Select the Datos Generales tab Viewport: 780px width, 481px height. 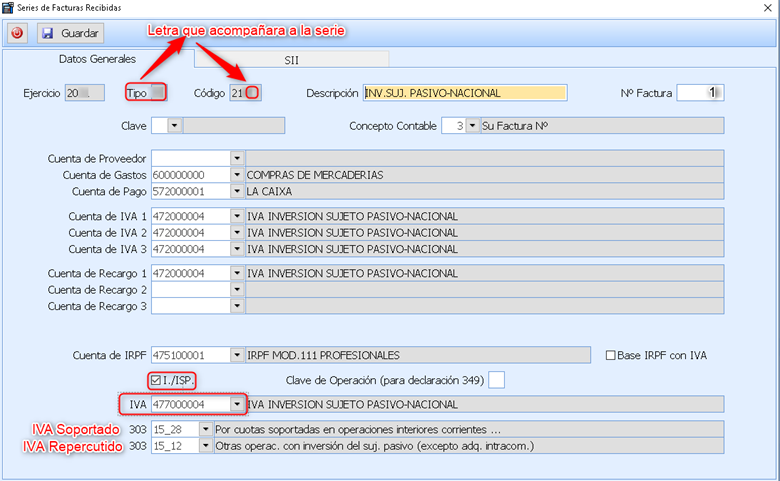click(97, 60)
